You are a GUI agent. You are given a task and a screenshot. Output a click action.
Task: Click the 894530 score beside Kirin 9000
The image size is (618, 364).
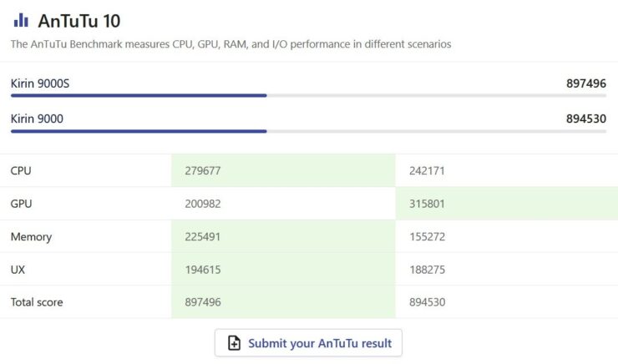586,119
